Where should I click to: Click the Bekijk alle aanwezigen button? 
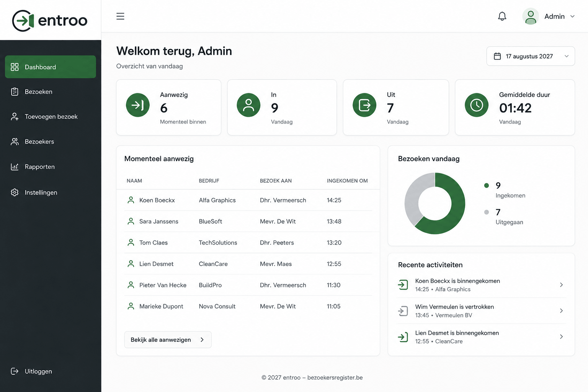168,340
